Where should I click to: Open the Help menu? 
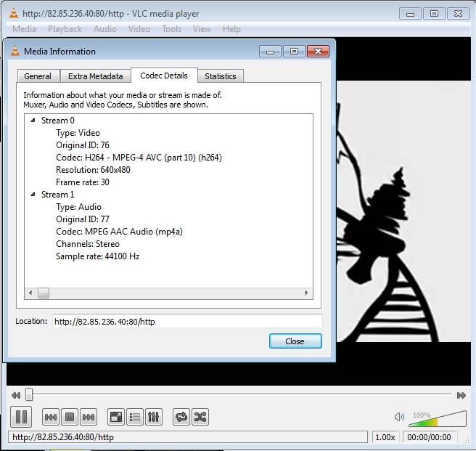[231, 29]
